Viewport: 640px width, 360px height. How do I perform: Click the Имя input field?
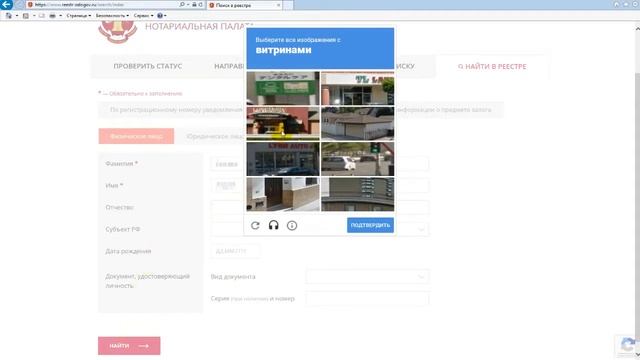tap(320, 186)
